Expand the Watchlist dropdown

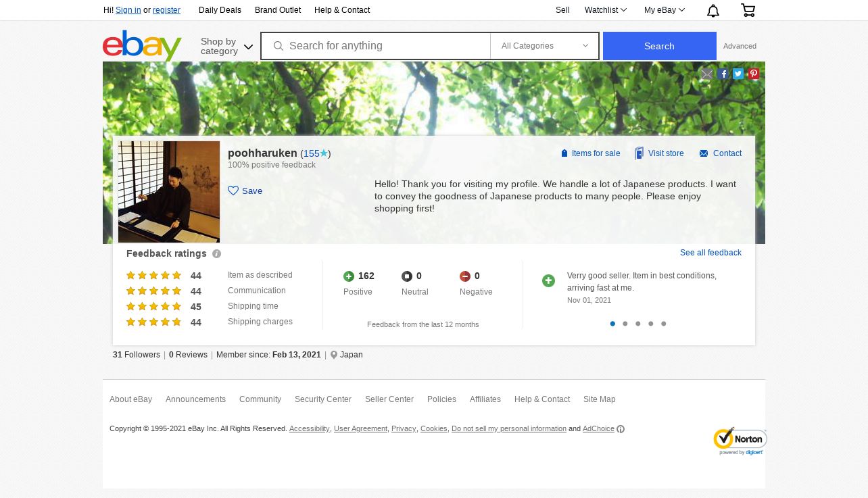[606, 10]
